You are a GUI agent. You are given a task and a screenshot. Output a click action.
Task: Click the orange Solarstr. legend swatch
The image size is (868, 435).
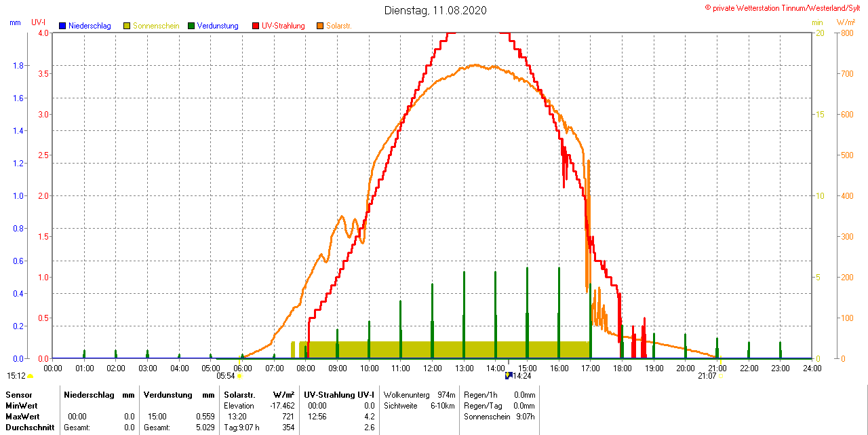[320, 26]
